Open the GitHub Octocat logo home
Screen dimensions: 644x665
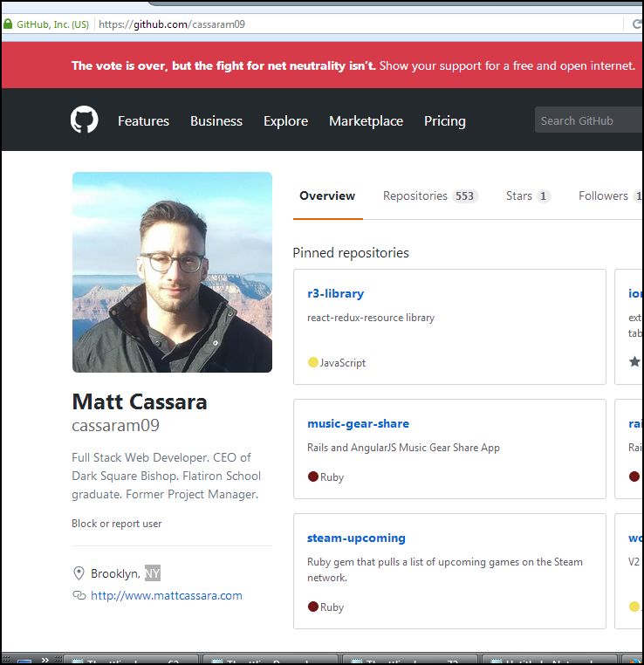click(x=84, y=120)
